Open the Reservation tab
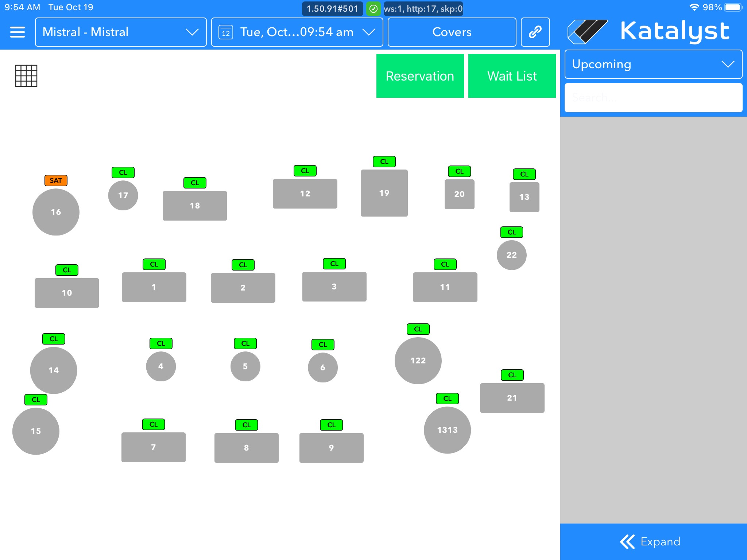Viewport: 747px width, 560px height. (420, 76)
